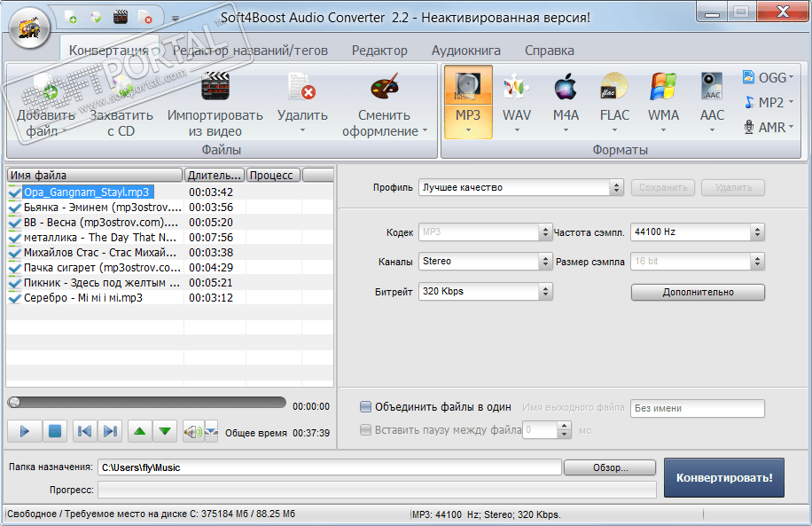This screenshot has height=526, width=812.
Task: Select the WMA format icon
Action: coord(663,86)
